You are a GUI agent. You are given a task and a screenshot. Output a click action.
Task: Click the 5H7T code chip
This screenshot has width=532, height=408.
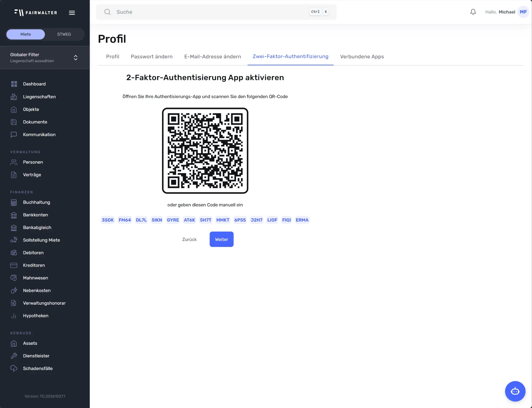pos(206,220)
